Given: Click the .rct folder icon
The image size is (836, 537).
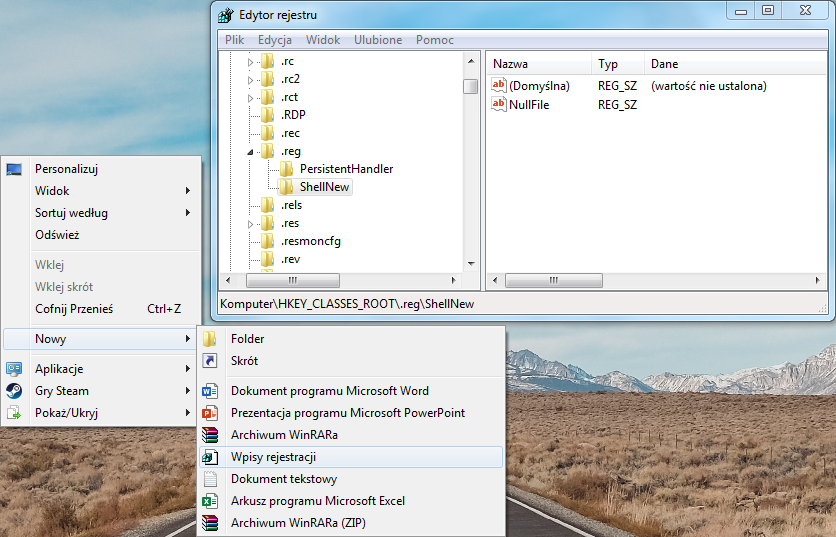Looking at the screenshot, I should click(x=267, y=97).
